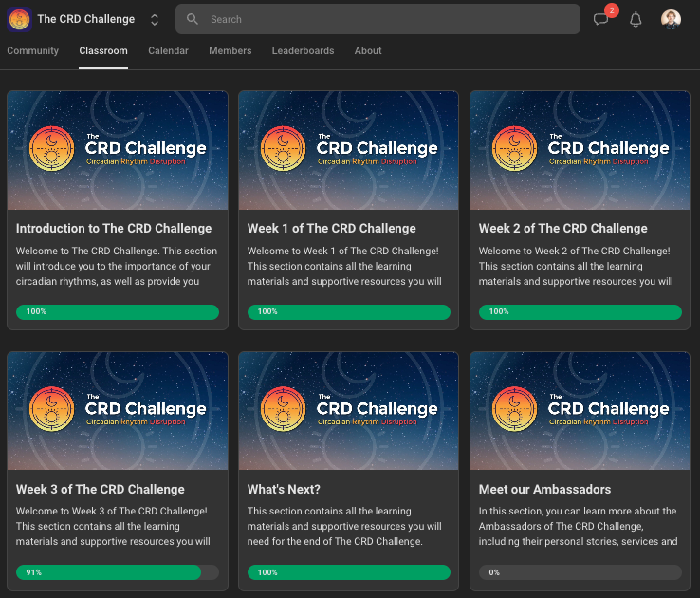Click the CRD Challenge community logo icon

point(20,19)
